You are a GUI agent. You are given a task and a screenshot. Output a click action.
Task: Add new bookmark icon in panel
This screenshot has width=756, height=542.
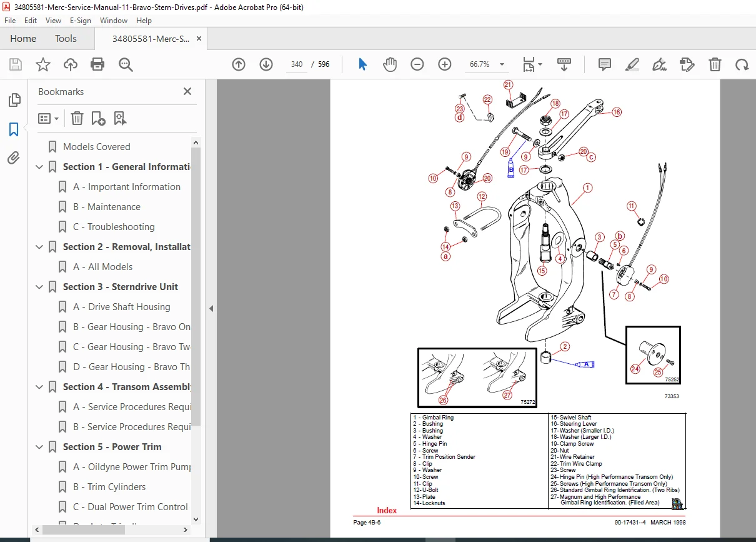pyautogui.click(x=98, y=118)
